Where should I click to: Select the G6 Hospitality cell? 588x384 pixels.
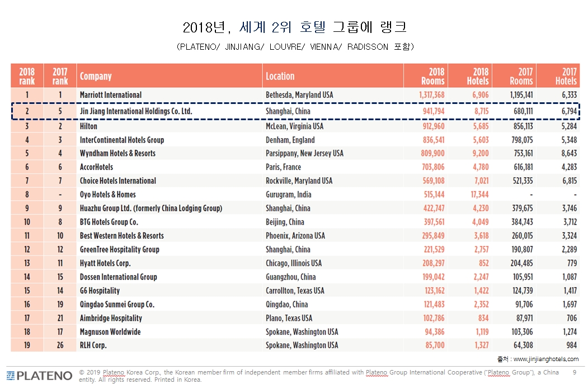100,291
